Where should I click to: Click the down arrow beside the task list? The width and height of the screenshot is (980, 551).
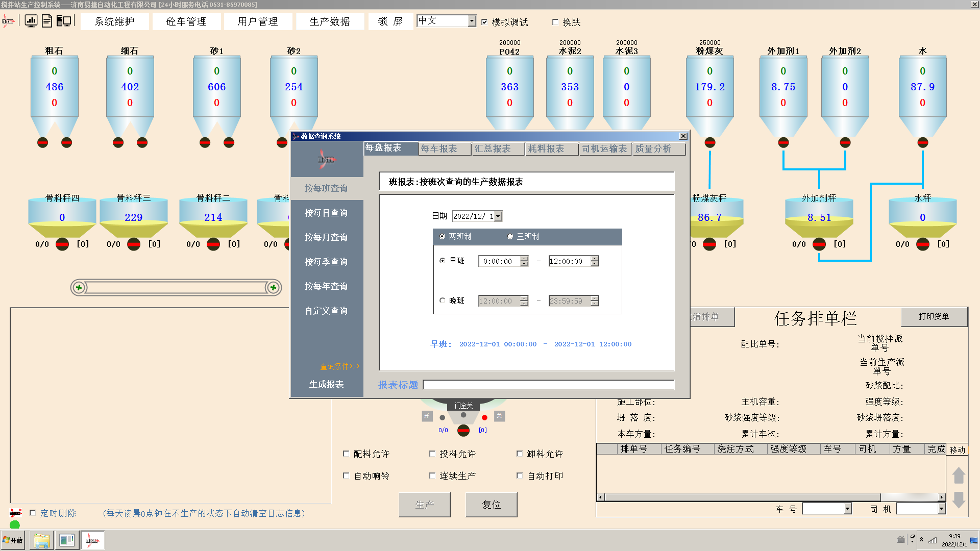958,499
